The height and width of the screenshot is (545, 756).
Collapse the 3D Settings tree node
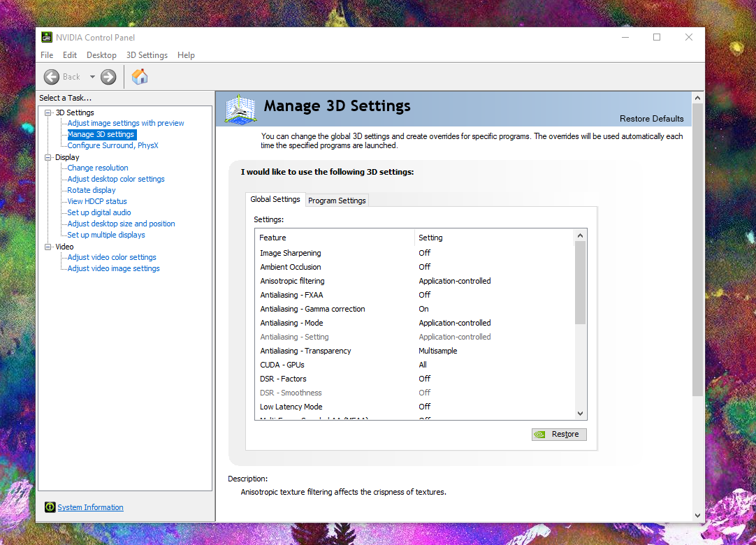tap(48, 112)
